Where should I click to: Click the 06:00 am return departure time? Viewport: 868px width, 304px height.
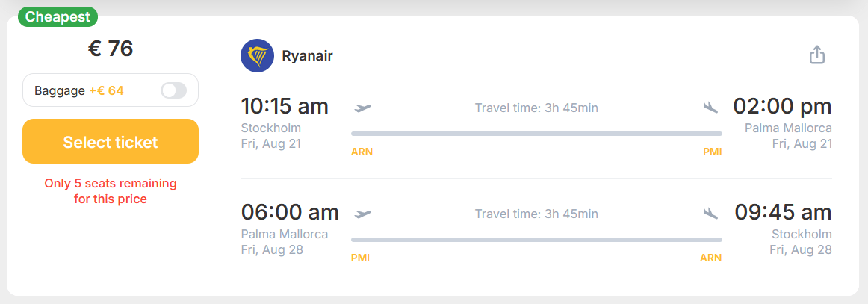coord(290,212)
